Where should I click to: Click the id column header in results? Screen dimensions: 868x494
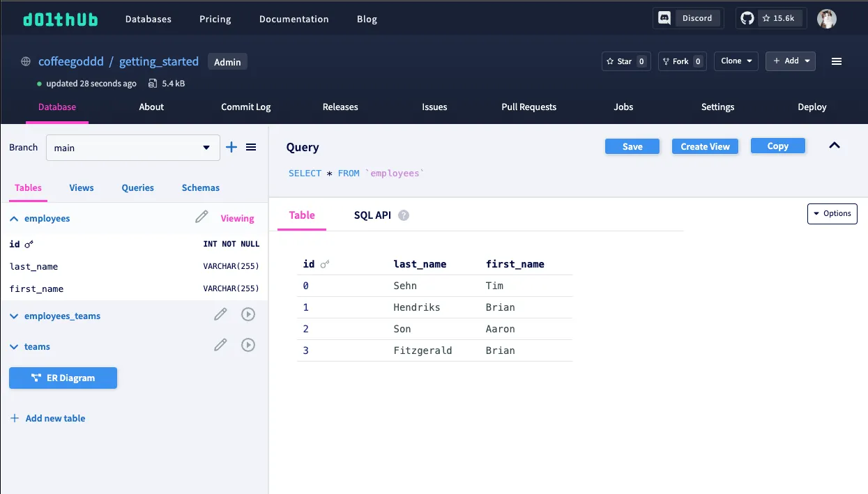(x=309, y=264)
